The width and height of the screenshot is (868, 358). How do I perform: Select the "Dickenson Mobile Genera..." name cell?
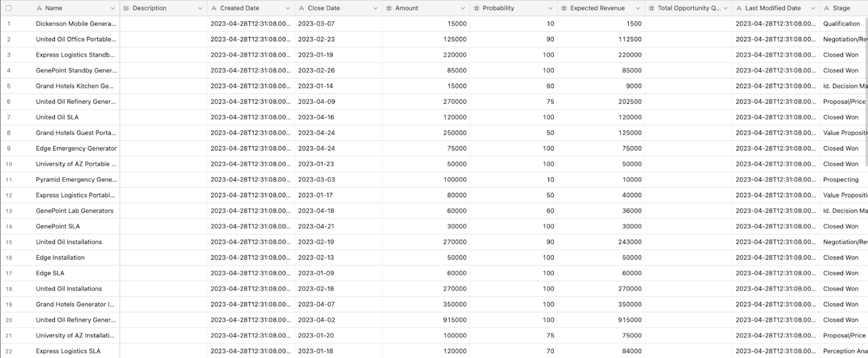[x=76, y=24]
